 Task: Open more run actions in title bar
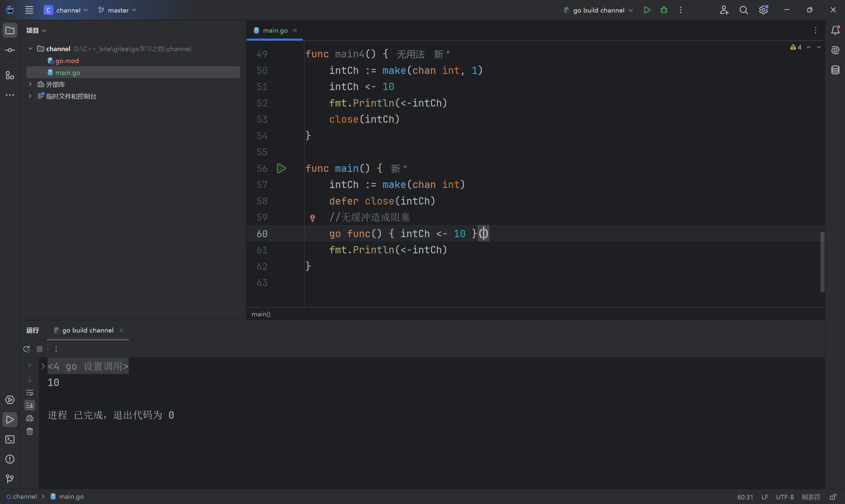tap(681, 10)
